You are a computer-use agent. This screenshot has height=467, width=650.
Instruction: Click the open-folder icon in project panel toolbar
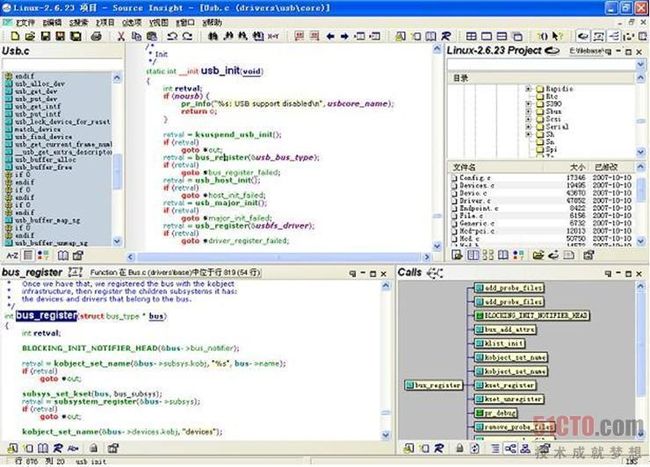click(538, 255)
